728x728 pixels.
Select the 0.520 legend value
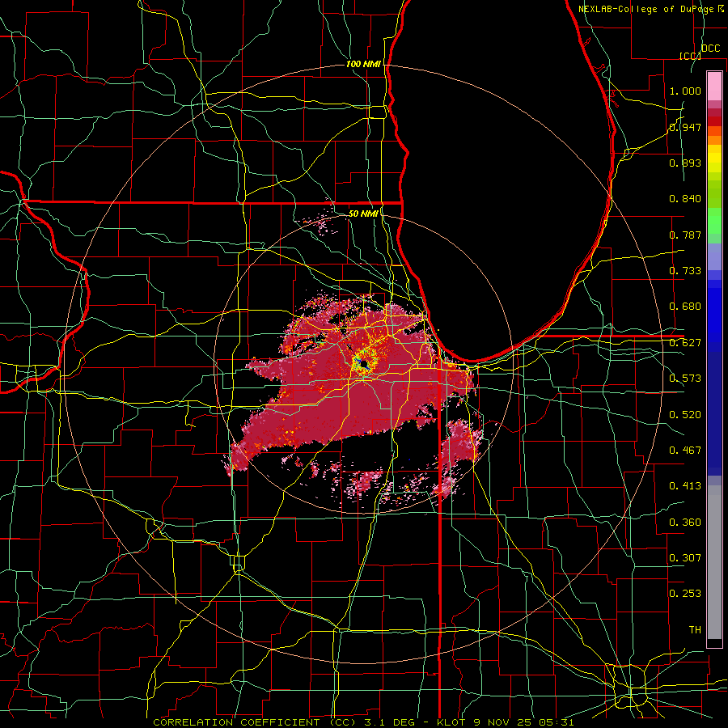point(685,415)
